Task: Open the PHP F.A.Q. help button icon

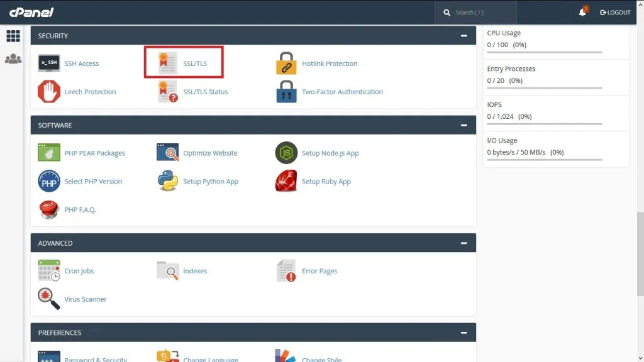Action: click(49, 209)
